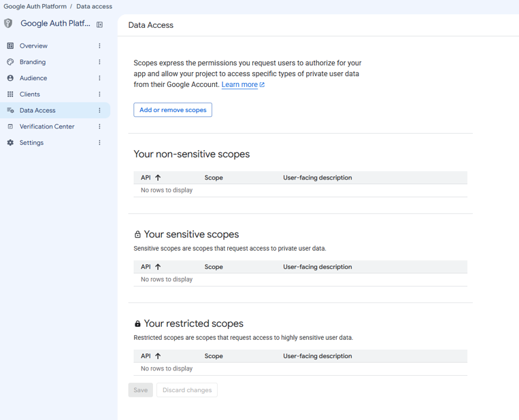
Task: Click User-facing description header in restricted table
Action: pos(318,356)
